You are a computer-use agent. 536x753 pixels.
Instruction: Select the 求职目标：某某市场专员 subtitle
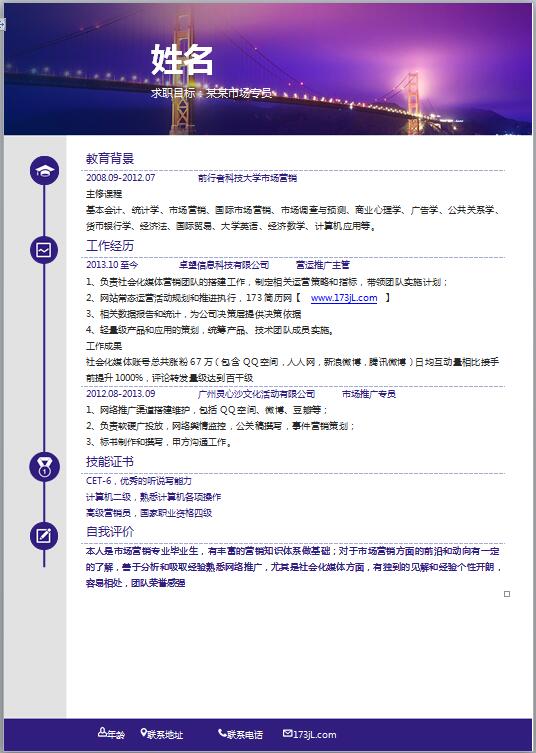(x=211, y=93)
